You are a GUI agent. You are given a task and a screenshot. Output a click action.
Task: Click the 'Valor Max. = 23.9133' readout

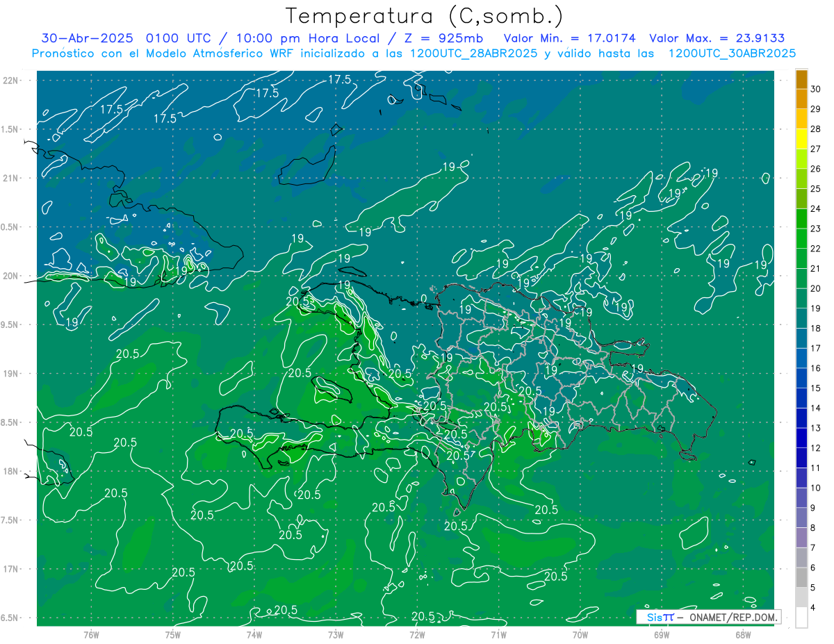[717, 38]
